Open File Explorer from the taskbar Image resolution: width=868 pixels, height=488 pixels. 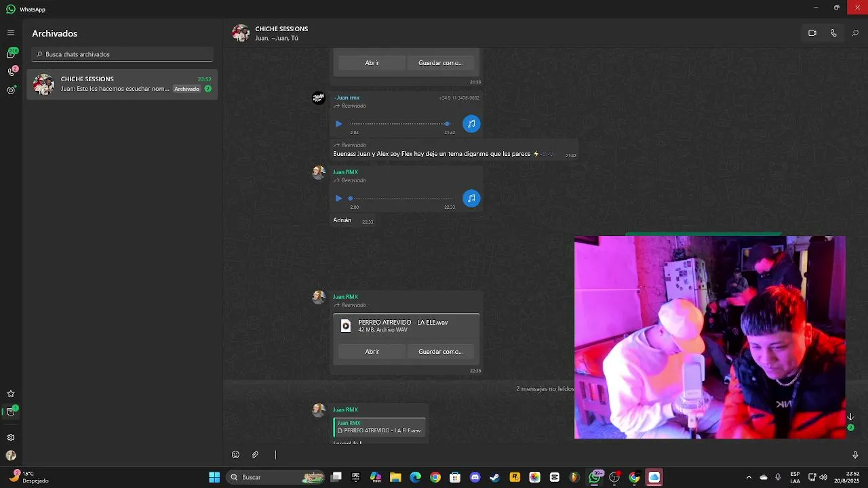coord(395,477)
